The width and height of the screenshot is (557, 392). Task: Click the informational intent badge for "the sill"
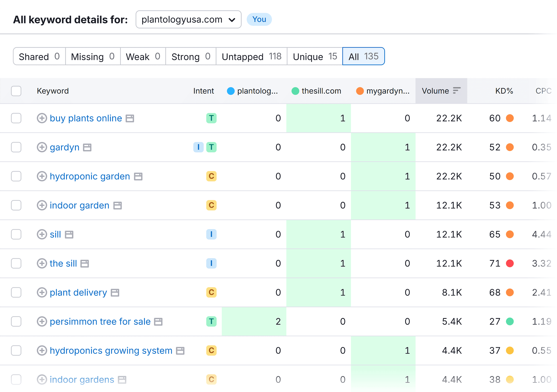(x=211, y=263)
